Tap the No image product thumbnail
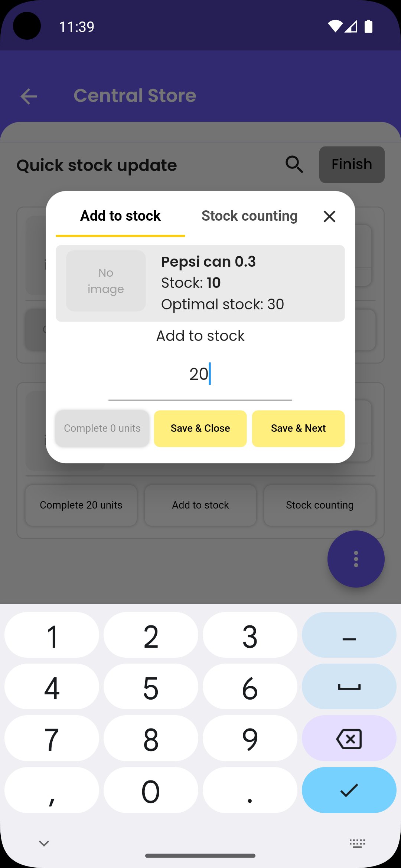The image size is (401, 868). point(106,281)
